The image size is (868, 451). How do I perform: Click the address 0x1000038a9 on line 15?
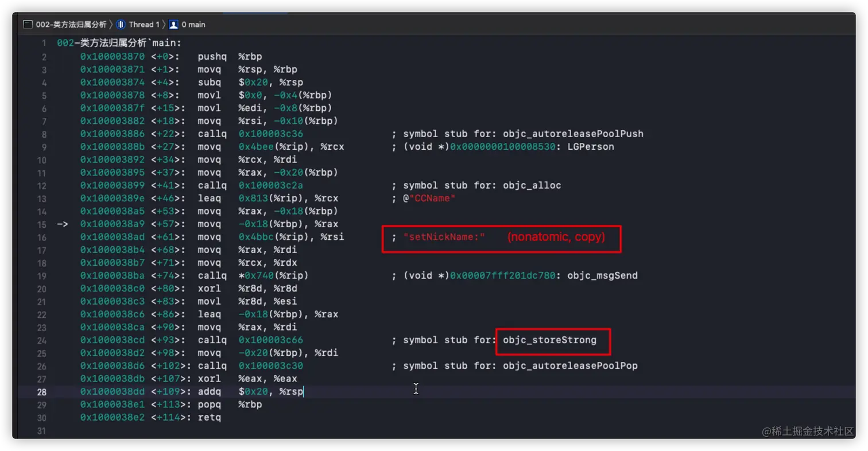click(x=113, y=224)
